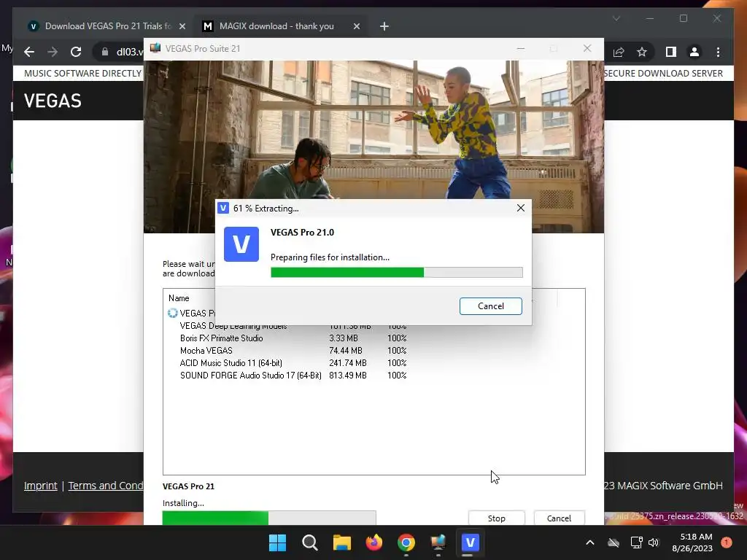The height and width of the screenshot is (560, 747).
Task: Switch to VEGAS installer in taskbar
Action: 471,542
